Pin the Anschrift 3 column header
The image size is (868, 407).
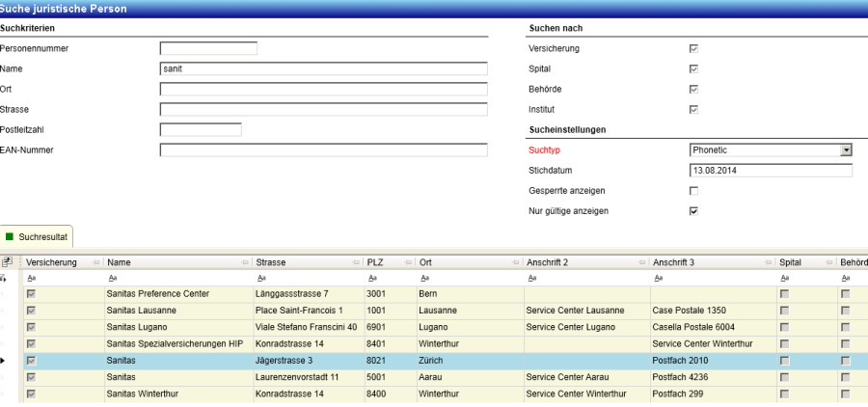point(769,263)
